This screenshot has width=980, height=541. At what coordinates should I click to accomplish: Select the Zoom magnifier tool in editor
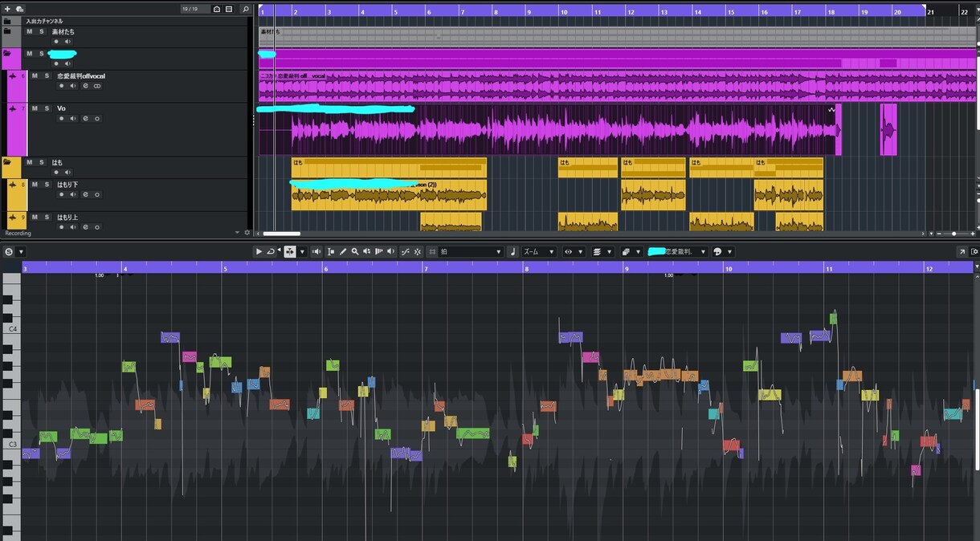(355, 251)
